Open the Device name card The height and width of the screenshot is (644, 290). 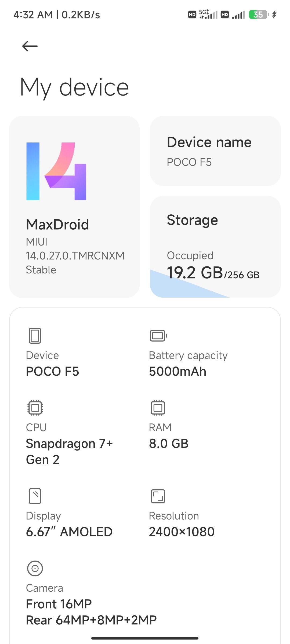coord(215,151)
